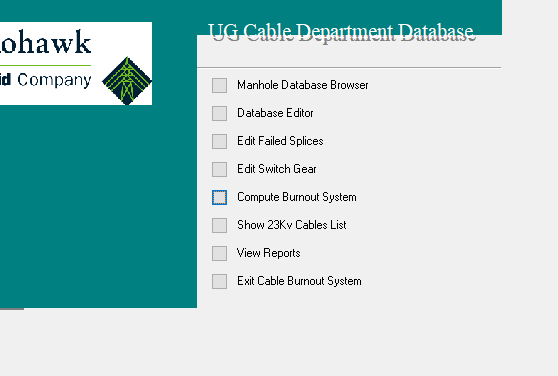Click the UG Cable Department Database title
This screenshot has height=376, width=558.
(x=342, y=32)
